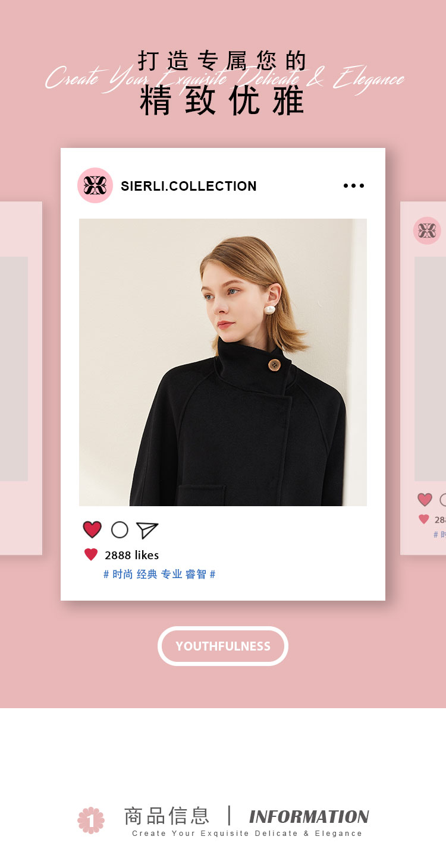446x868 pixels.
Task: Tap the circular comment icon
Action: click(x=120, y=530)
